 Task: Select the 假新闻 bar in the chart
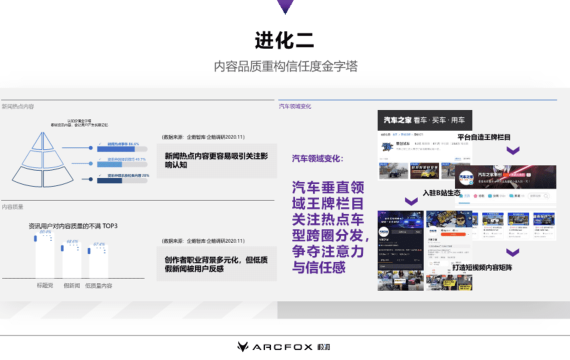click(72, 261)
